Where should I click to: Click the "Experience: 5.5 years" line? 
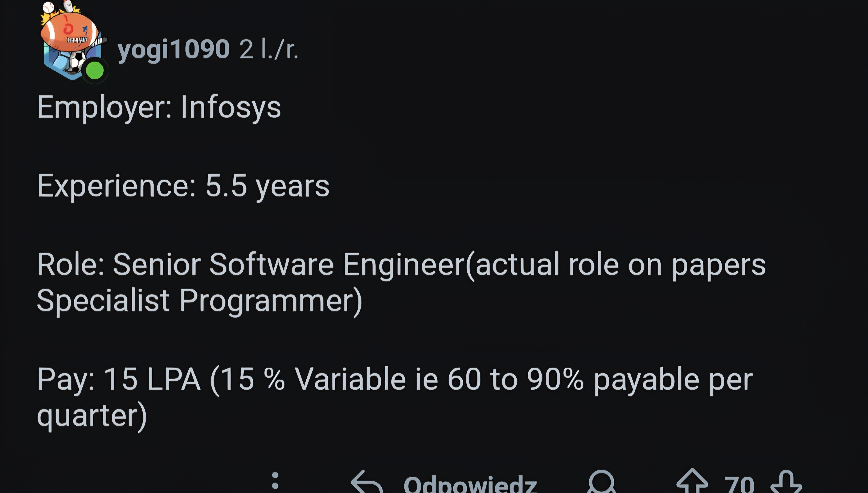(x=183, y=186)
